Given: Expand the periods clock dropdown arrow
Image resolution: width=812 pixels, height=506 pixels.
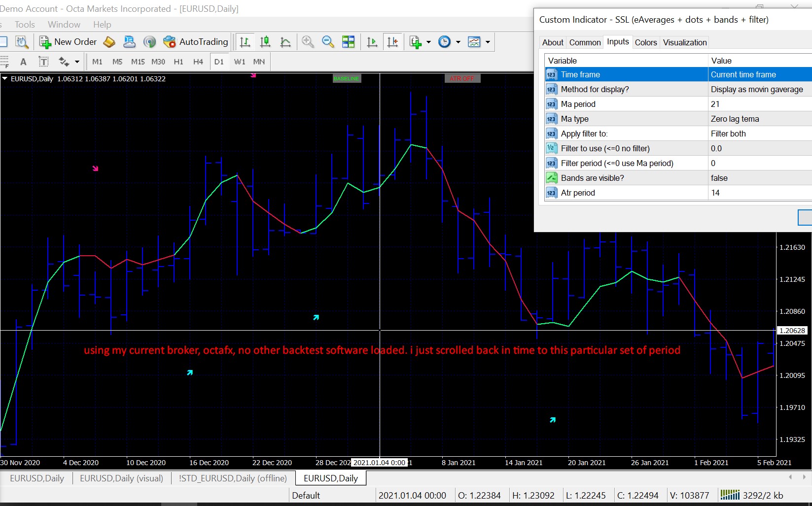Looking at the screenshot, I should (458, 42).
